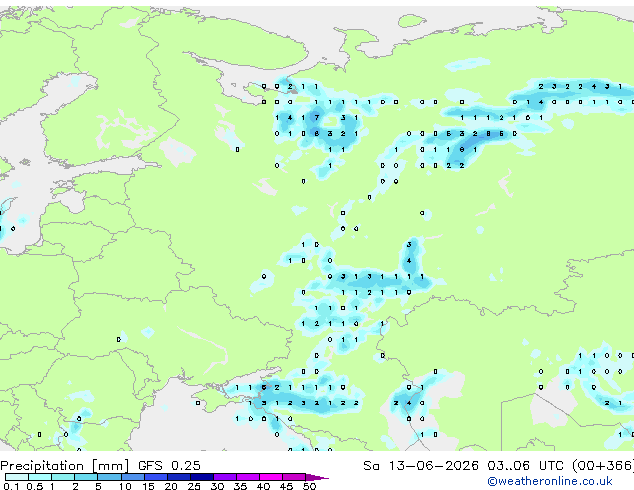Pick the 10–15 mm blue legend swatch
Image resolution: width=634 pixels, height=490 pixels.
coord(132,477)
